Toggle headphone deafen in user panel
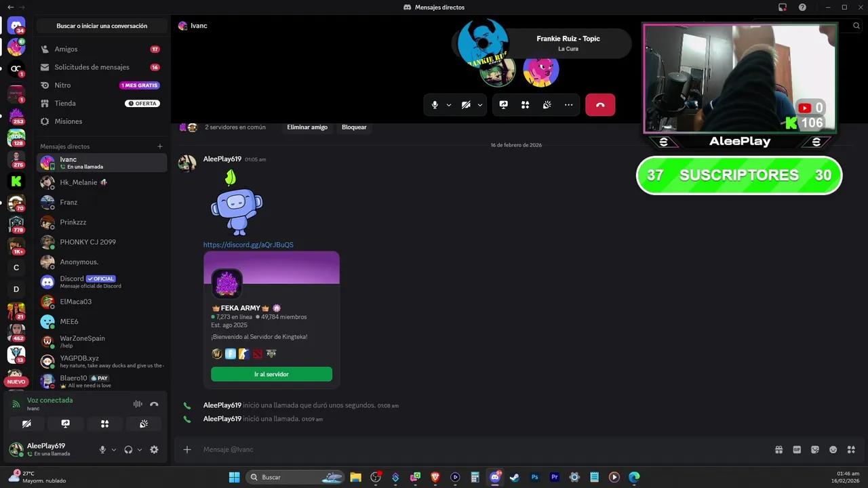Screen dimensions: 868x488 point(128,449)
